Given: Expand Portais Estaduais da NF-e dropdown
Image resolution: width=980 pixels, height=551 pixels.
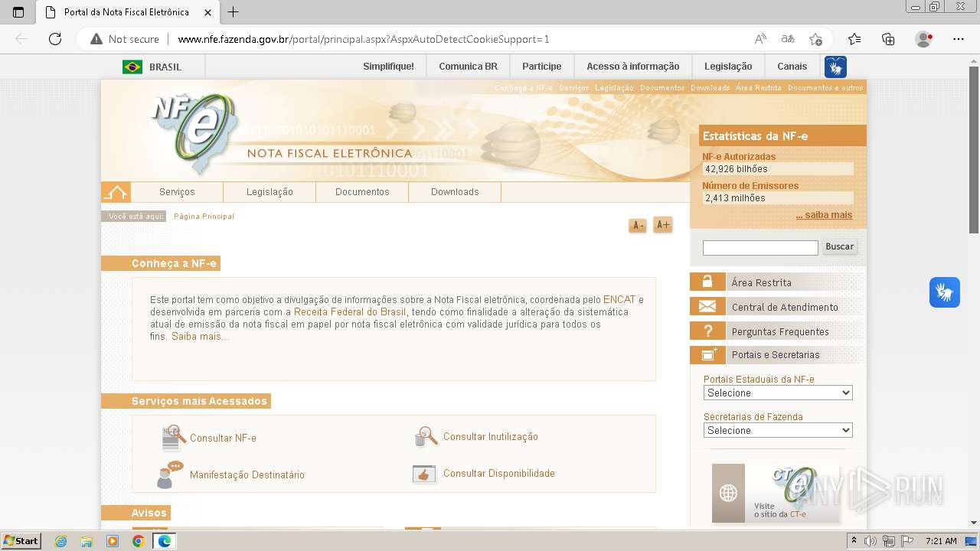Looking at the screenshot, I should click(x=778, y=393).
